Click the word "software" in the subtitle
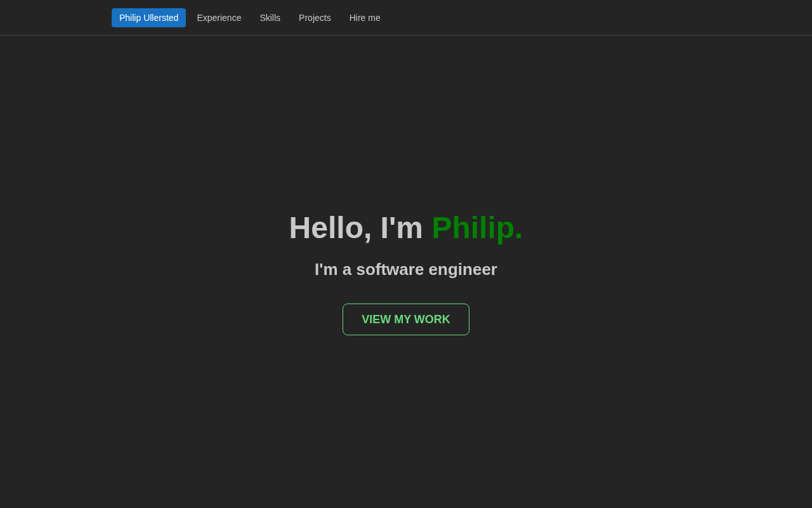Image resolution: width=812 pixels, height=508 pixels. point(390,269)
